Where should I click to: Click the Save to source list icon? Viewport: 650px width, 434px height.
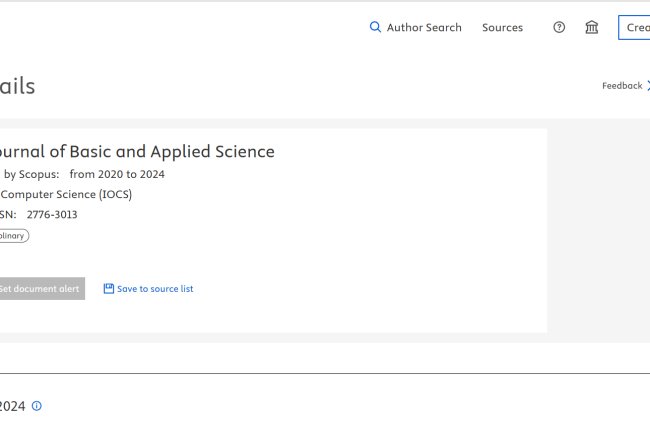click(109, 289)
